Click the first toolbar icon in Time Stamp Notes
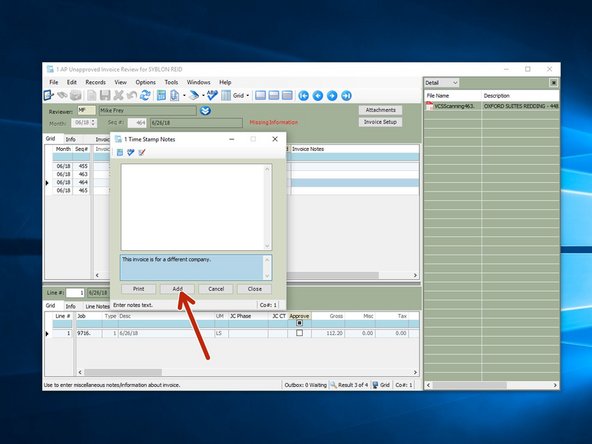This screenshot has width=592, height=444. [120, 153]
